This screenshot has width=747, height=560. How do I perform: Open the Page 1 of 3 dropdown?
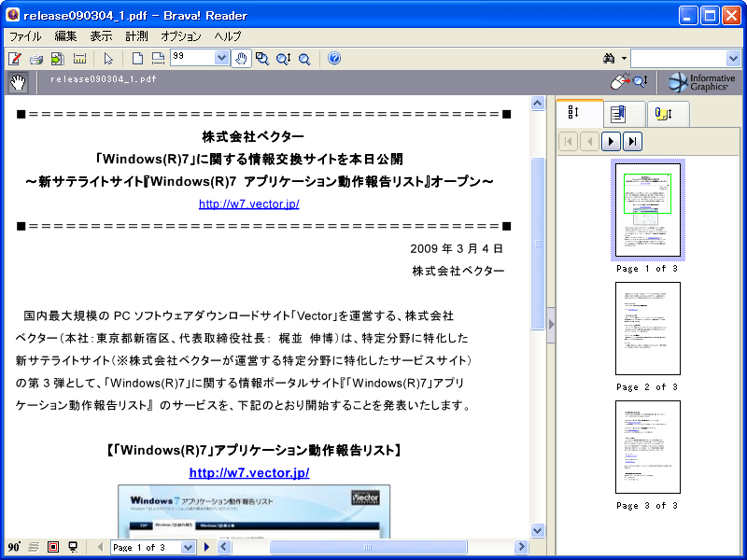pyautogui.click(x=189, y=547)
